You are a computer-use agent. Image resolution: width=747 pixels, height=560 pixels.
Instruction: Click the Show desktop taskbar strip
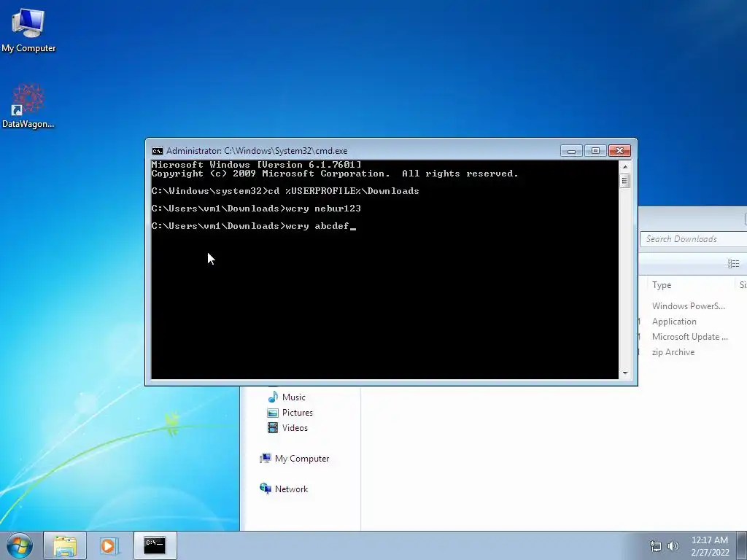coord(742,545)
